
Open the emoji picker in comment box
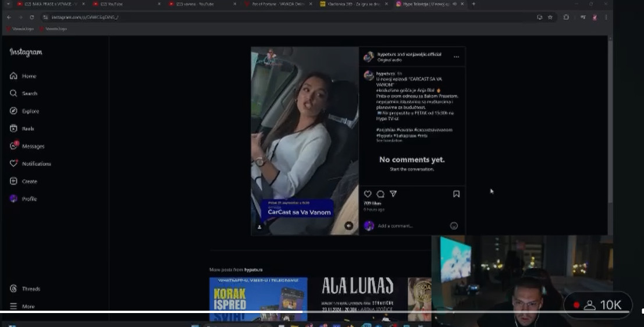point(454,226)
